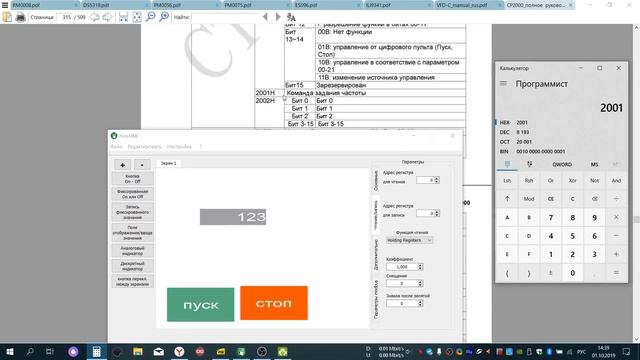Click the print icon in PDF toolbar

(x=20, y=17)
